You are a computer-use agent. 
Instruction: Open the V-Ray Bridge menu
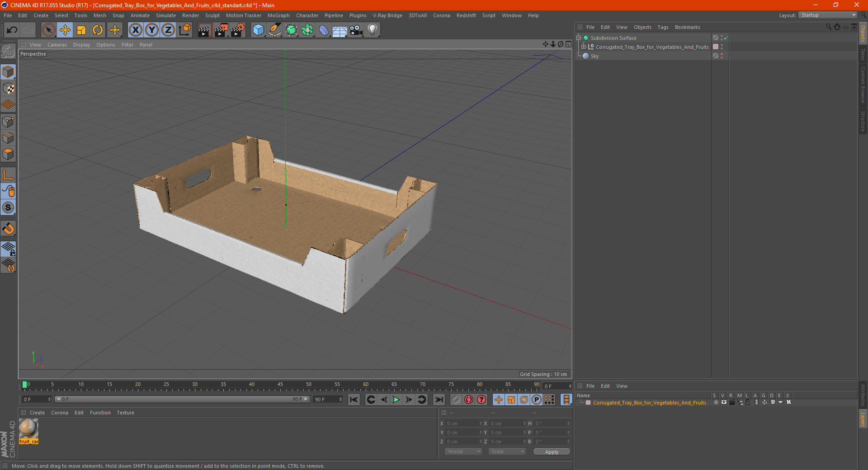pos(387,15)
